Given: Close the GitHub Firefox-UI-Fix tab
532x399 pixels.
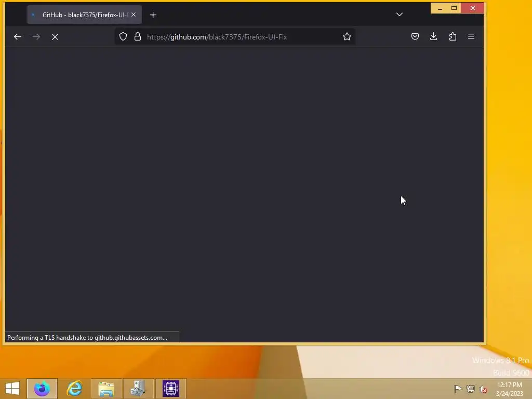Looking at the screenshot, I should [x=134, y=15].
